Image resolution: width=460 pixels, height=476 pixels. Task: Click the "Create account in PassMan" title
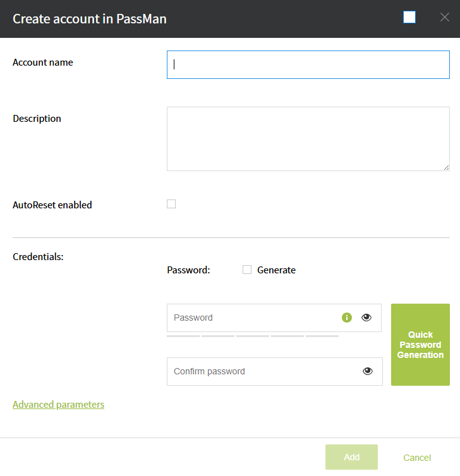tap(90, 18)
